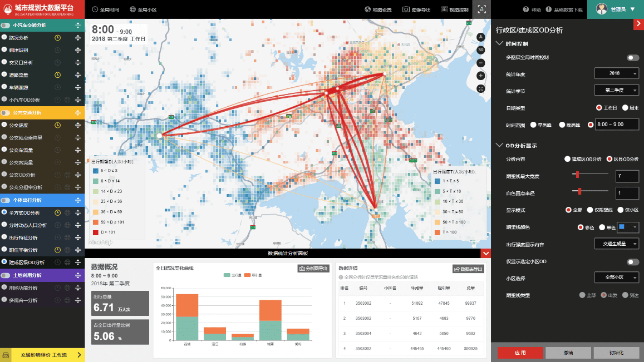
Task: Click 分析图导出 chart export button
Action: [x=313, y=269]
